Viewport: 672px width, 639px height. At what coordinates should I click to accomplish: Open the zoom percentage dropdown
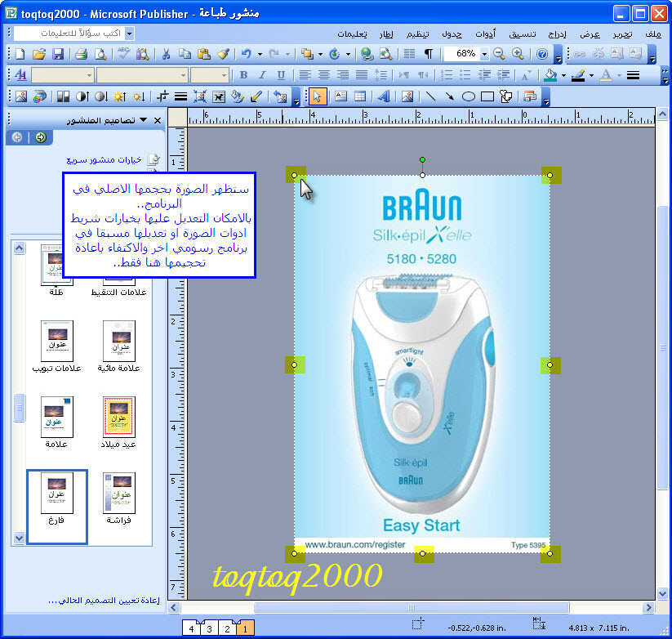click(484, 54)
